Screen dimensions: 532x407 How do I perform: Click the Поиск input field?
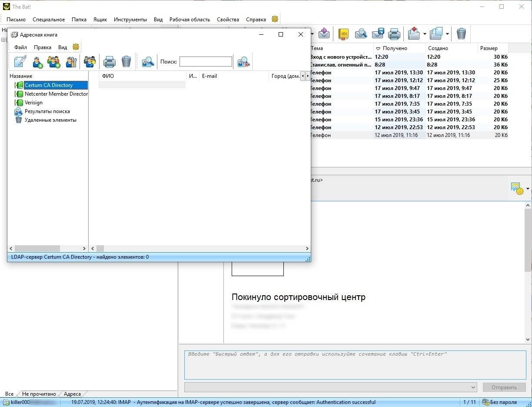206,62
